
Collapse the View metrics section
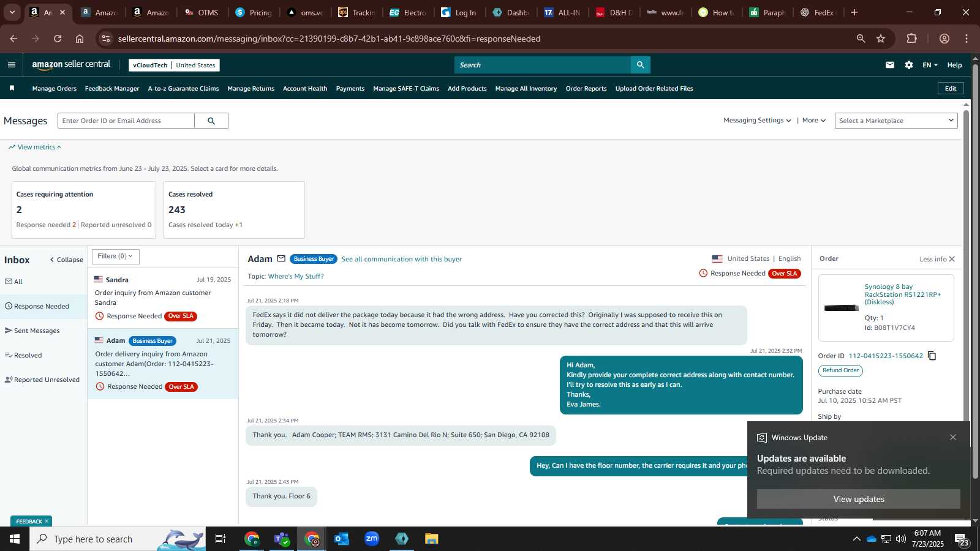click(35, 147)
